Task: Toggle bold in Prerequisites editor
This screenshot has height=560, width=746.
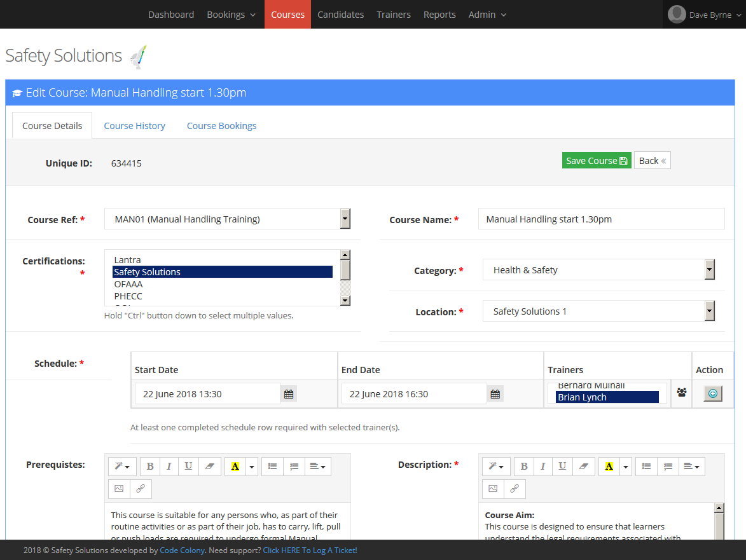Action: click(150, 467)
